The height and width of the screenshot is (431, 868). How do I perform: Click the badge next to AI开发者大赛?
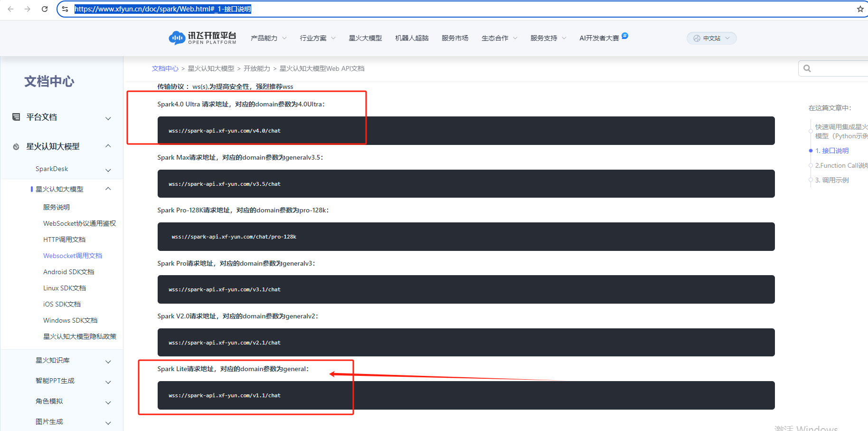625,35
